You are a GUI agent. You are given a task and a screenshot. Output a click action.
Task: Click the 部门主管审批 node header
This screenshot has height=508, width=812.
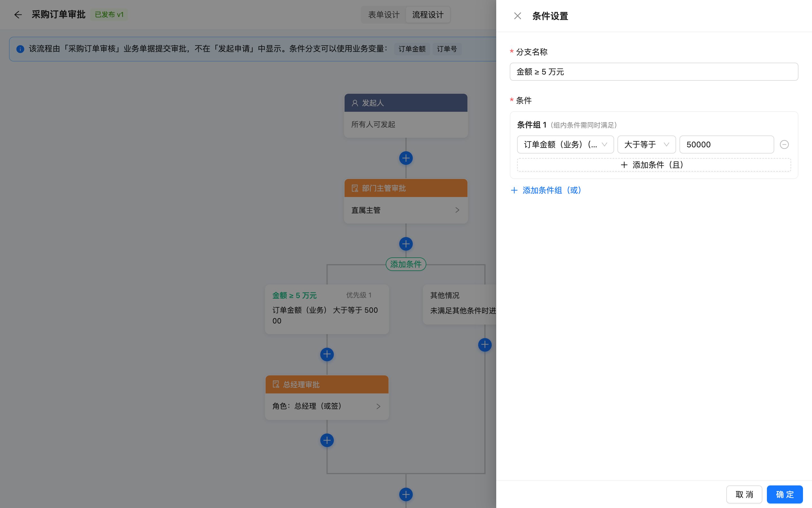(x=406, y=188)
